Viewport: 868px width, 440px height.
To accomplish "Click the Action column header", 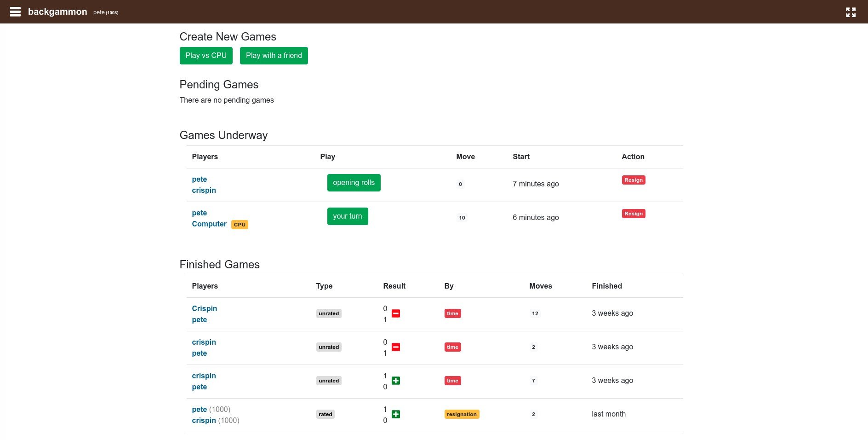I will [x=633, y=157].
